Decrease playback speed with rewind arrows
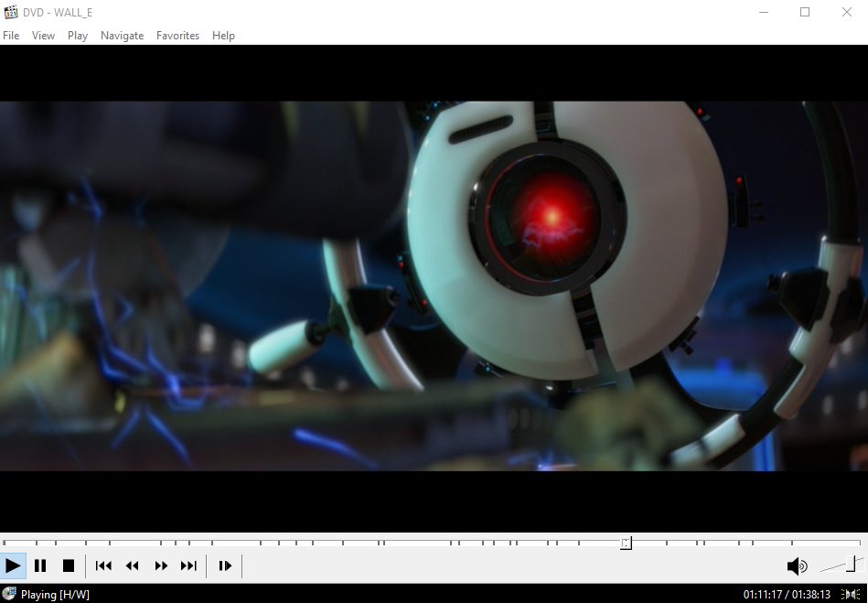This screenshot has width=868, height=603. tap(132, 565)
